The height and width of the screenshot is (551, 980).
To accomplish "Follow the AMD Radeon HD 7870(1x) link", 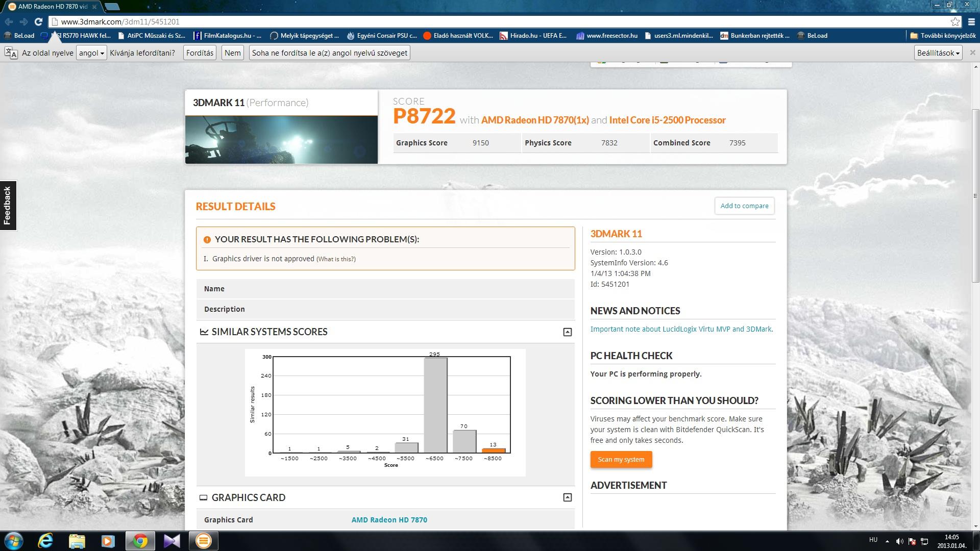I will [x=535, y=120].
